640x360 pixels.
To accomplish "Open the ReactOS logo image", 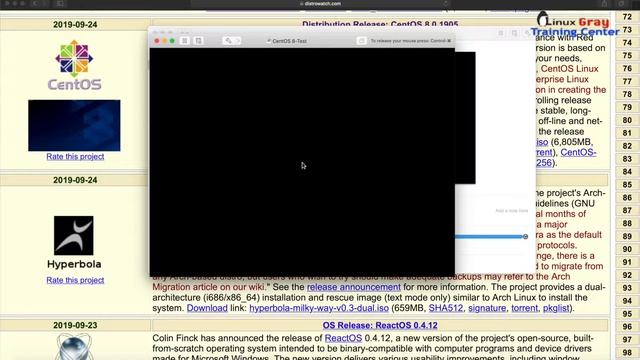I will pos(73,346).
